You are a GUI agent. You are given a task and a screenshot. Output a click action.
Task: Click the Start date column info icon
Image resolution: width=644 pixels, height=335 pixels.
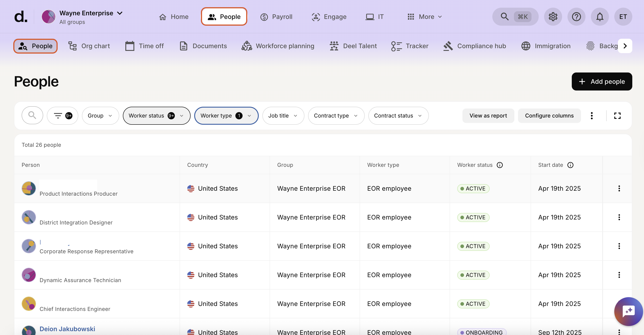click(570, 165)
